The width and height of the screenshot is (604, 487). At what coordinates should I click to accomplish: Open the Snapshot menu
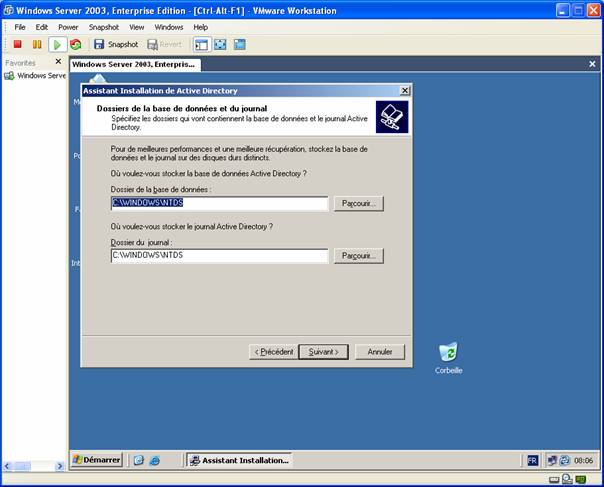click(104, 27)
